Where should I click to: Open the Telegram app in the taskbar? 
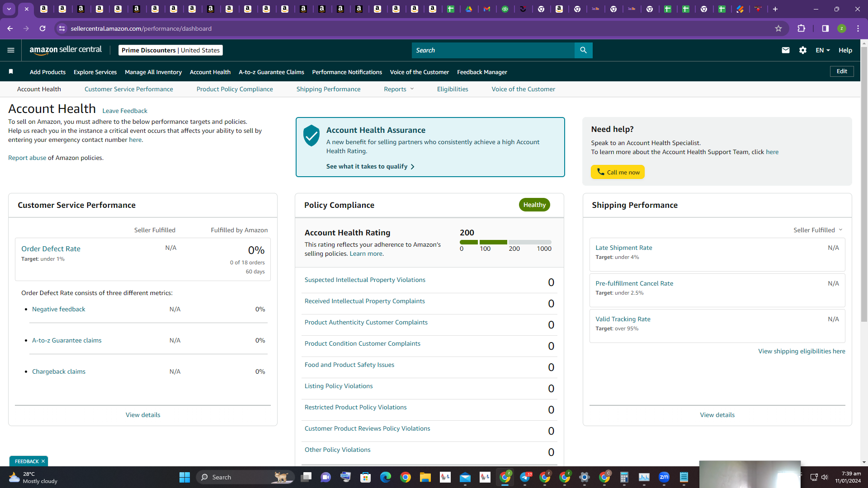[525, 477]
